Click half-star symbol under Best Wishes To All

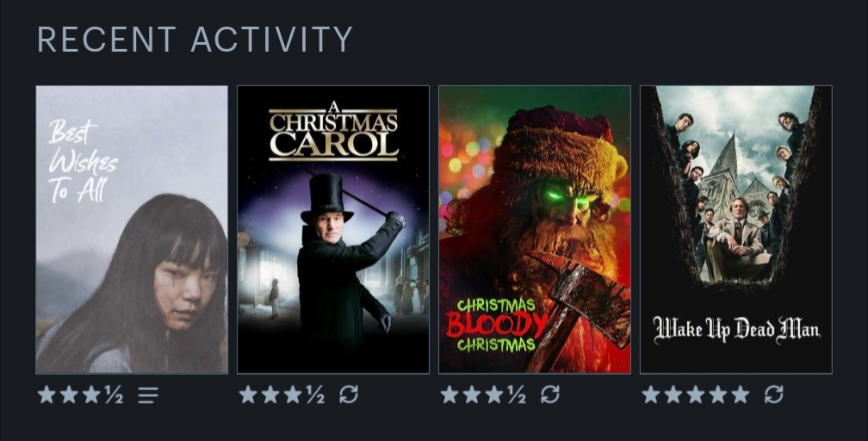114,395
